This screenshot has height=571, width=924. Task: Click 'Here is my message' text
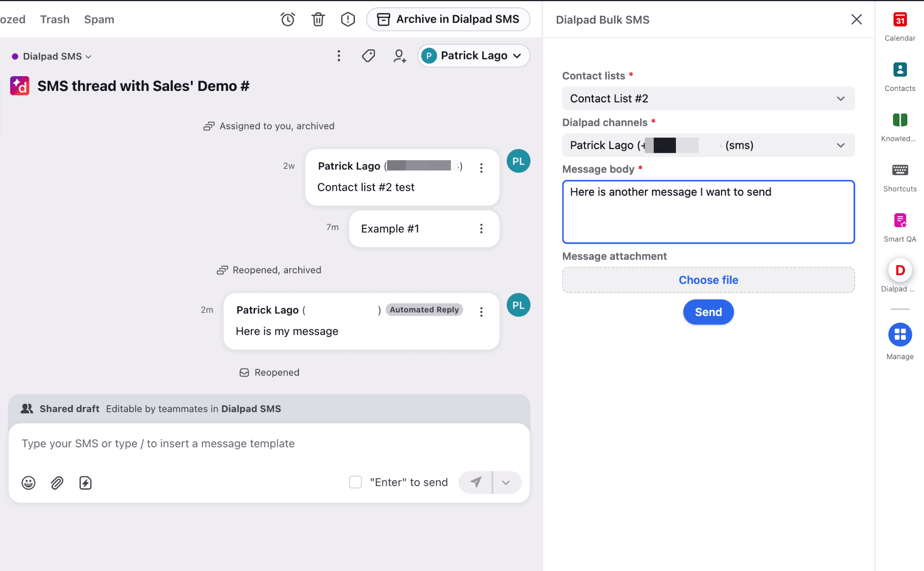pos(287,331)
